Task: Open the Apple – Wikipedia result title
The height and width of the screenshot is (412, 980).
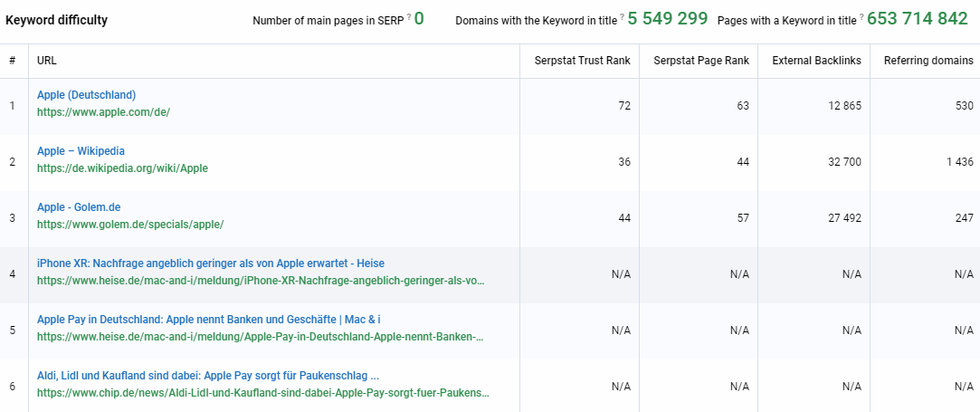Action: click(x=81, y=151)
